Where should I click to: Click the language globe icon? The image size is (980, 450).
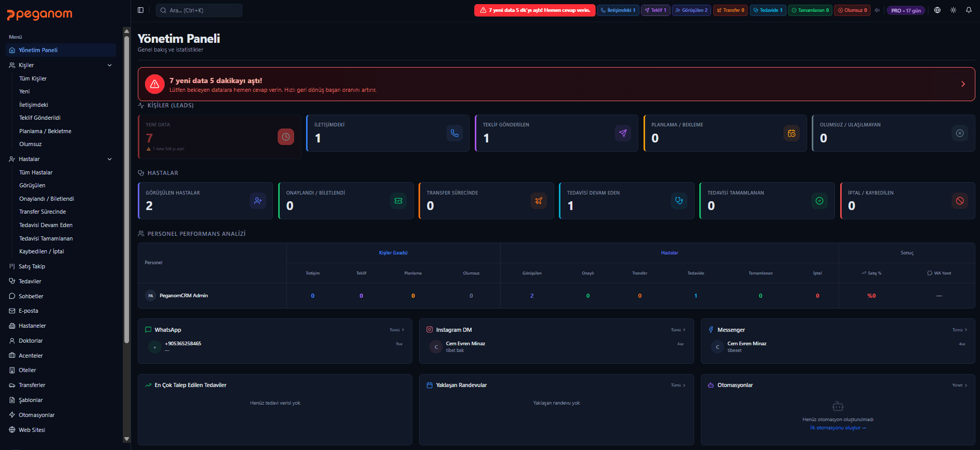coord(937,10)
